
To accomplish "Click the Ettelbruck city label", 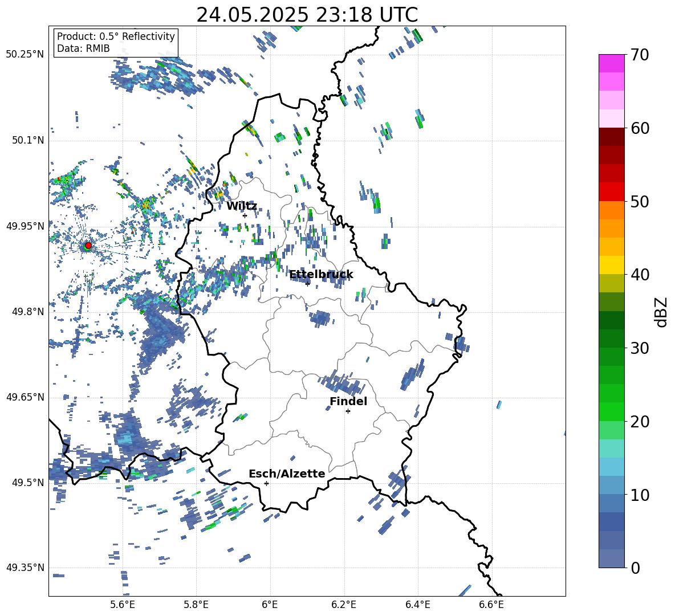I will click(321, 275).
